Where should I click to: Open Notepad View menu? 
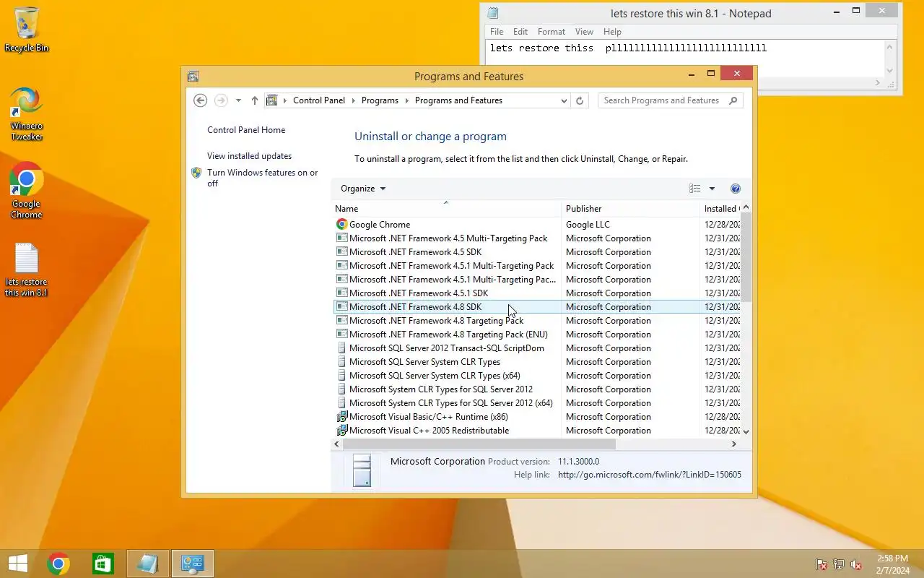(584, 32)
